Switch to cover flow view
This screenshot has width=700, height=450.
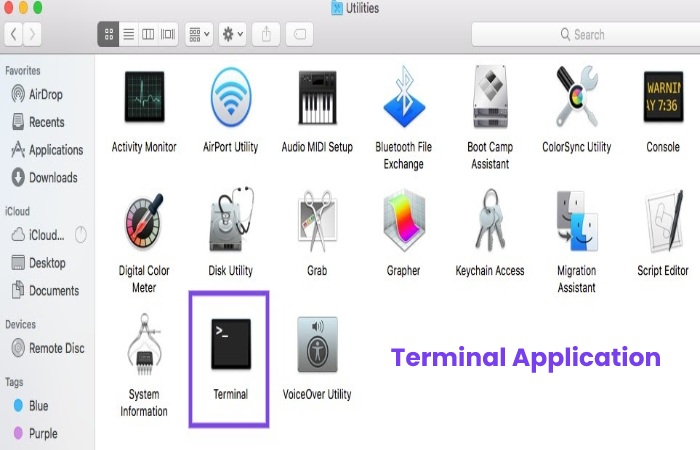click(x=168, y=34)
